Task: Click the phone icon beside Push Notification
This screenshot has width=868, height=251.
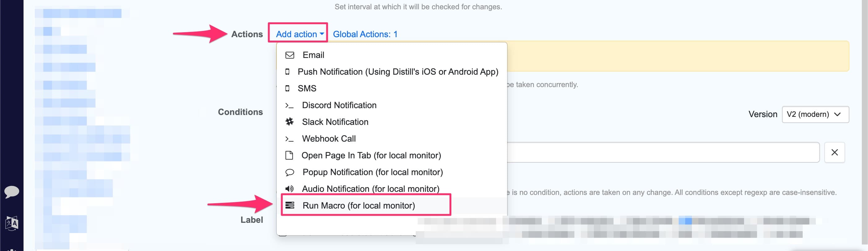Action: [x=287, y=72]
